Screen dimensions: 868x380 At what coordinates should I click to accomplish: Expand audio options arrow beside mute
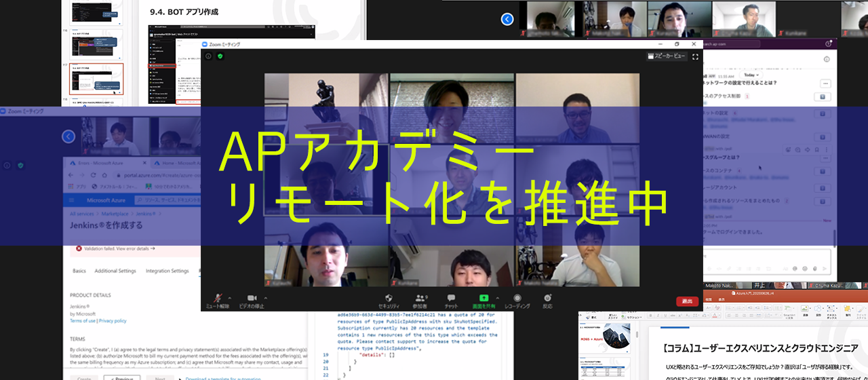(230, 298)
